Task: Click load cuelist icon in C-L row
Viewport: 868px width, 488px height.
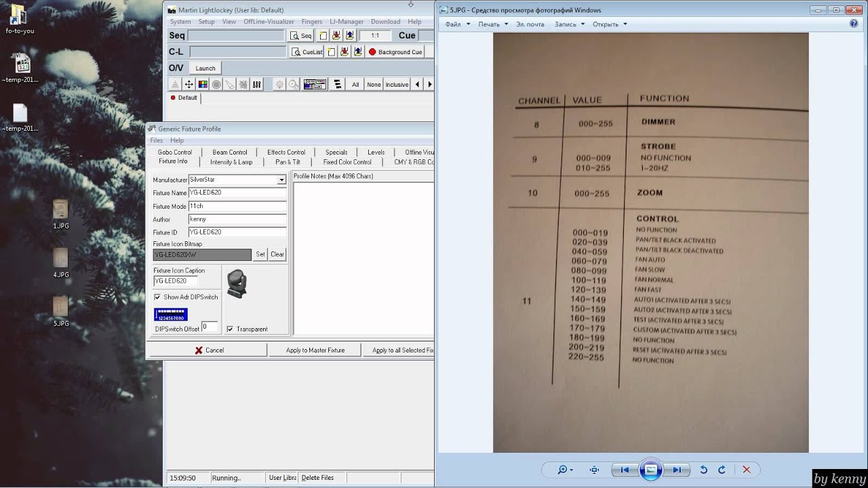Action: pyautogui.click(x=357, y=52)
